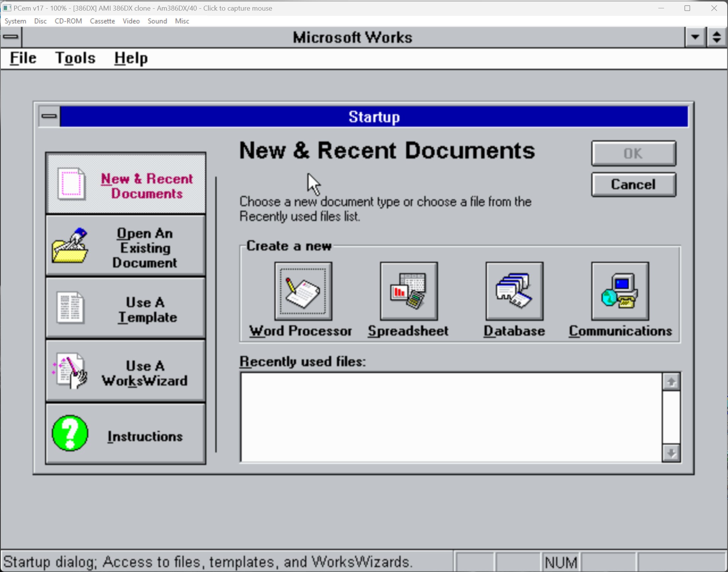Restore the Microsoft Works window size
Screen dimensions: 728x572
[x=716, y=37]
